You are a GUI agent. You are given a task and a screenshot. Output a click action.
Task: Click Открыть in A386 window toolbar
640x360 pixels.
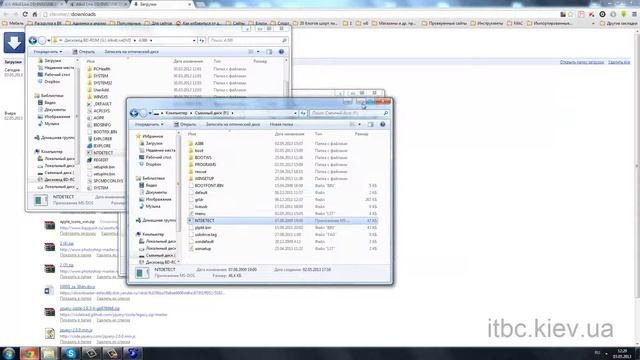click(x=84, y=52)
